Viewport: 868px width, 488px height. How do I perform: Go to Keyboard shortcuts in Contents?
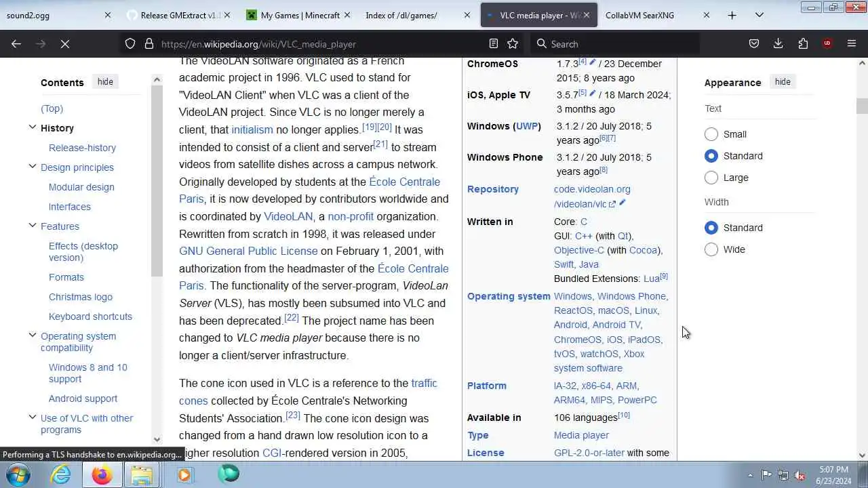pyautogui.click(x=90, y=317)
